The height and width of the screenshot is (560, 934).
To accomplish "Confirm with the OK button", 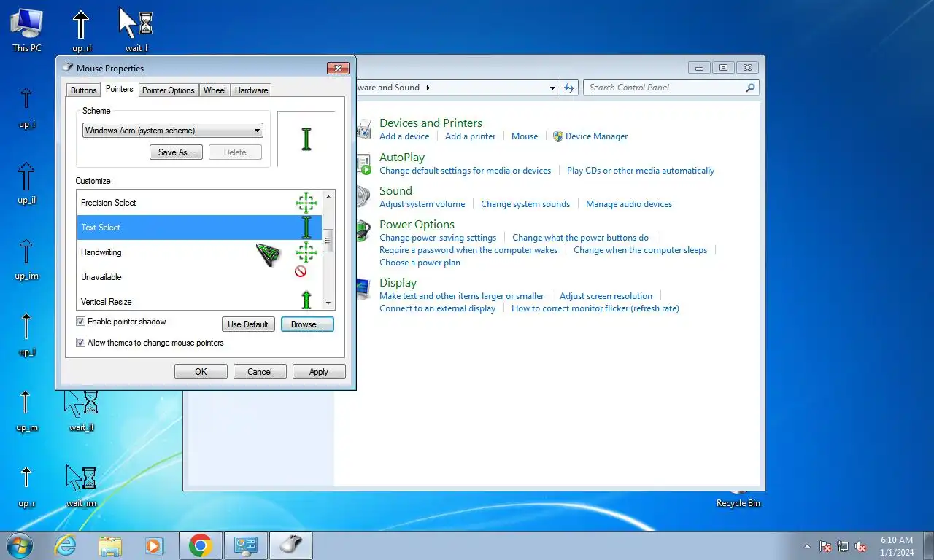I will click(x=201, y=372).
